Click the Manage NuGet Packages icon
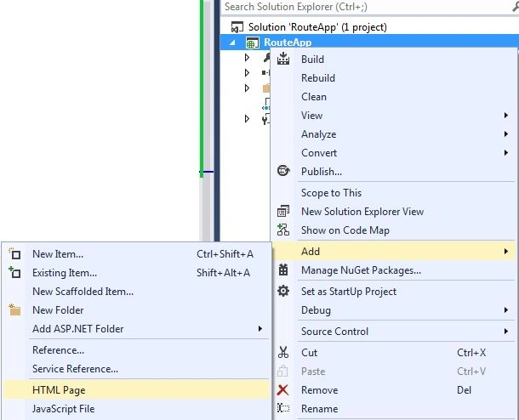The height and width of the screenshot is (420, 519). (x=283, y=270)
